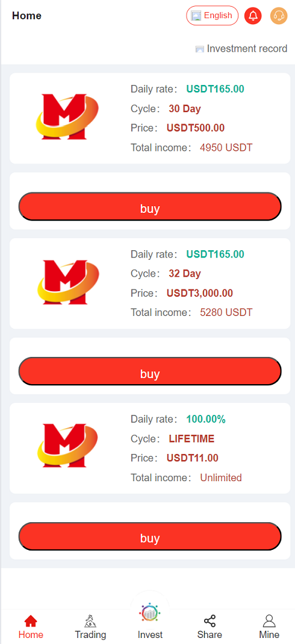Select the Share tab label

pyautogui.click(x=210, y=634)
